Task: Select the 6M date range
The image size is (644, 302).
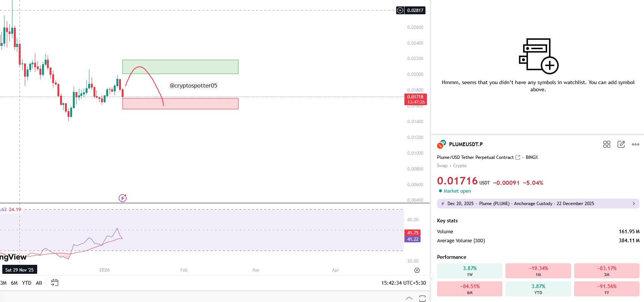Action: [14, 283]
